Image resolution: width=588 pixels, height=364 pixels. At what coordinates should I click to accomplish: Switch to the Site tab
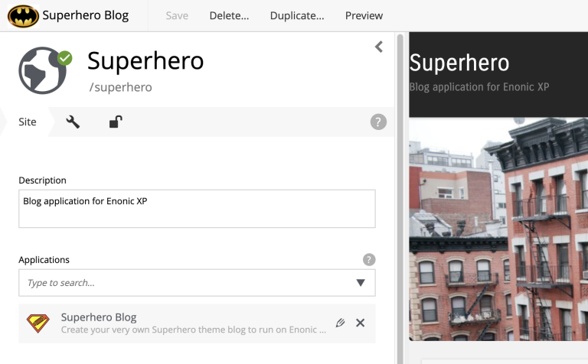(x=28, y=122)
